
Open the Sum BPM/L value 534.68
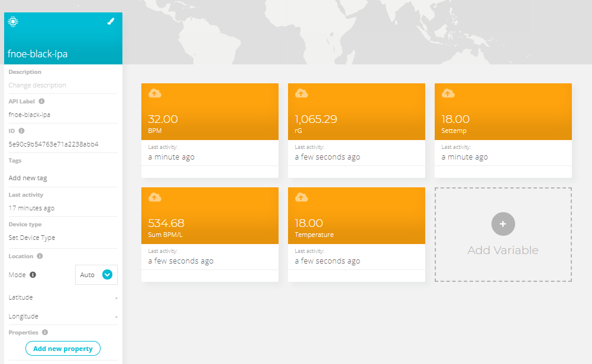click(166, 223)
